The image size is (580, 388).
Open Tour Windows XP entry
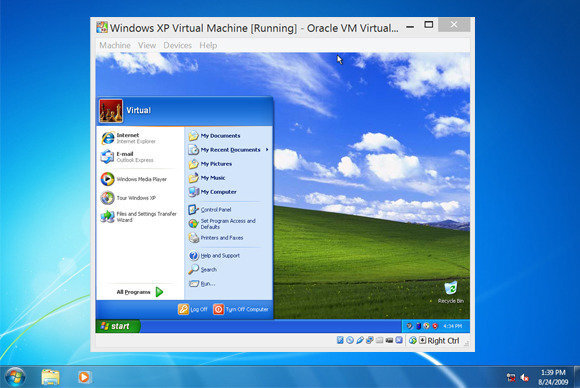coord(128,198)
